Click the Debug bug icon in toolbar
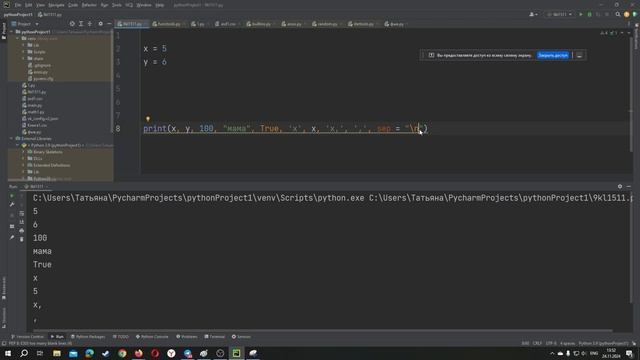 [589, 14]
